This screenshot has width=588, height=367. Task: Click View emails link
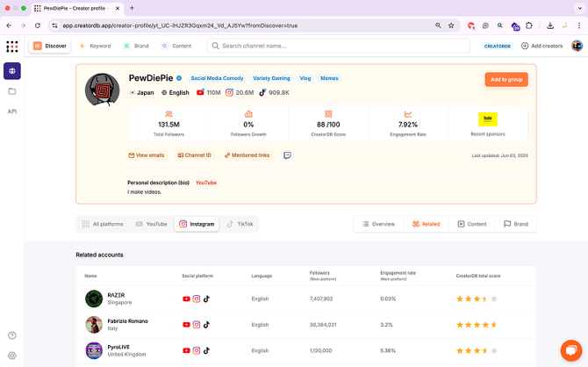[147, 155]
